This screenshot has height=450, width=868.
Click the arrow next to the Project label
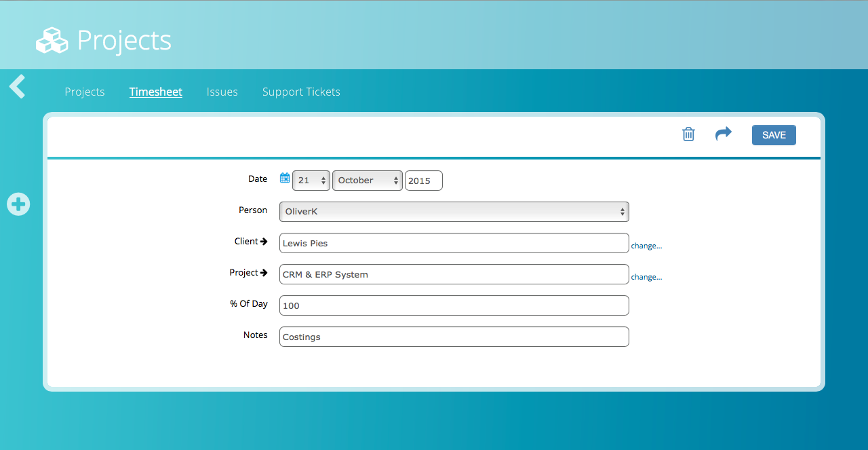click(264, 272)
